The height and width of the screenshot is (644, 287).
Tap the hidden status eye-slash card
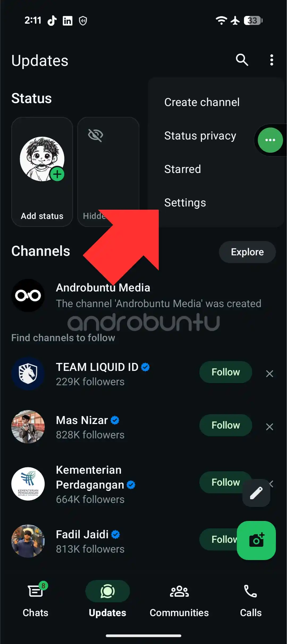tap(108, 172)
